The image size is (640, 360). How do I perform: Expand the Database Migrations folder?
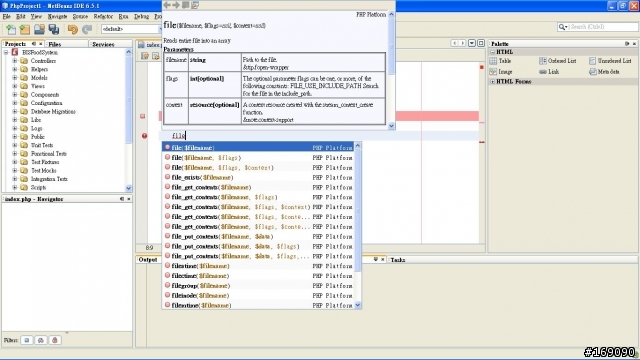(x=15, y=111)
